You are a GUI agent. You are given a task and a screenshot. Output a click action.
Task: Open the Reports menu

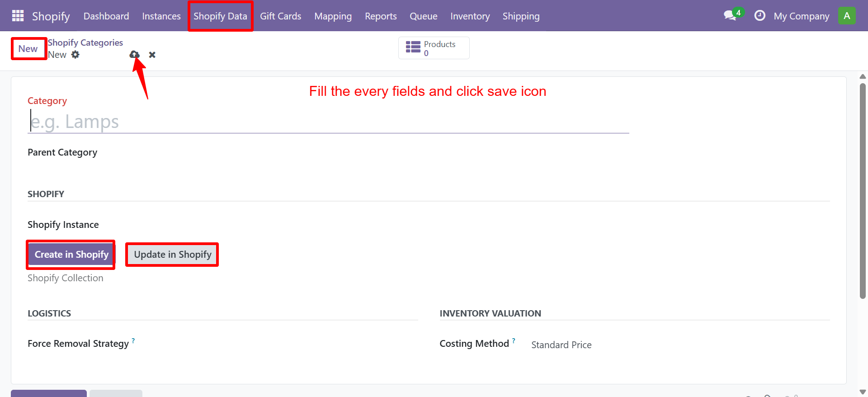[380, 16]
